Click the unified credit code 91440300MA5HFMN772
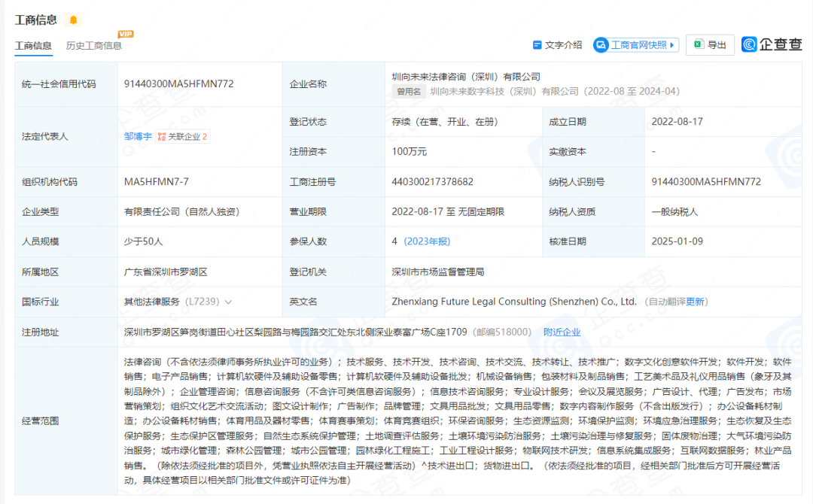Image resolution: width=813 pixels, height=504 pixels. (x=178, y=84)
